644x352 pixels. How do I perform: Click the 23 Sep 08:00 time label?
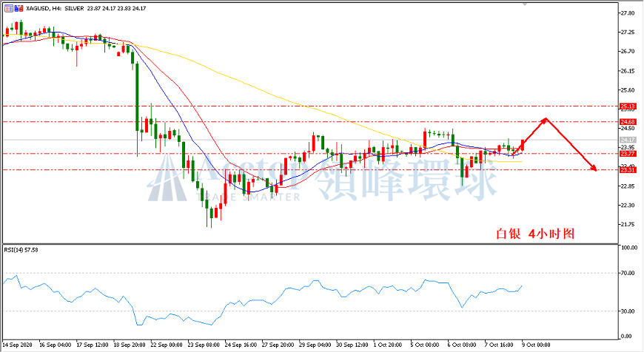[x=204, y=345]
